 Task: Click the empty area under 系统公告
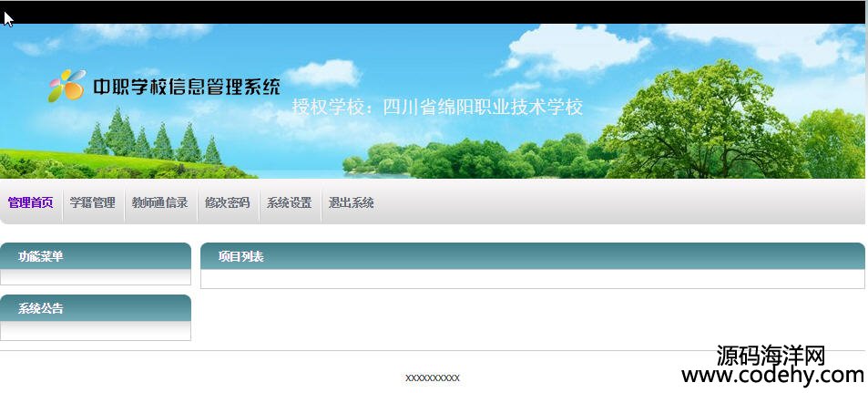pos(95,331)
